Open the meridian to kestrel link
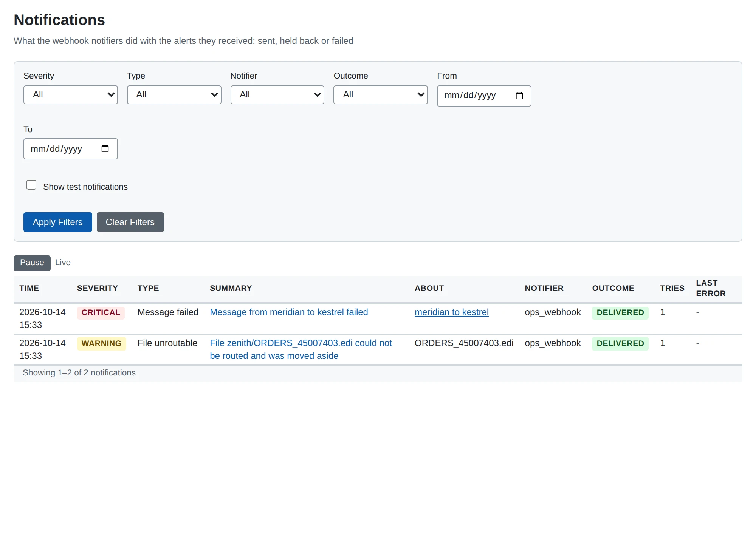Screen dimensions: 756x547 click(452, 312)
